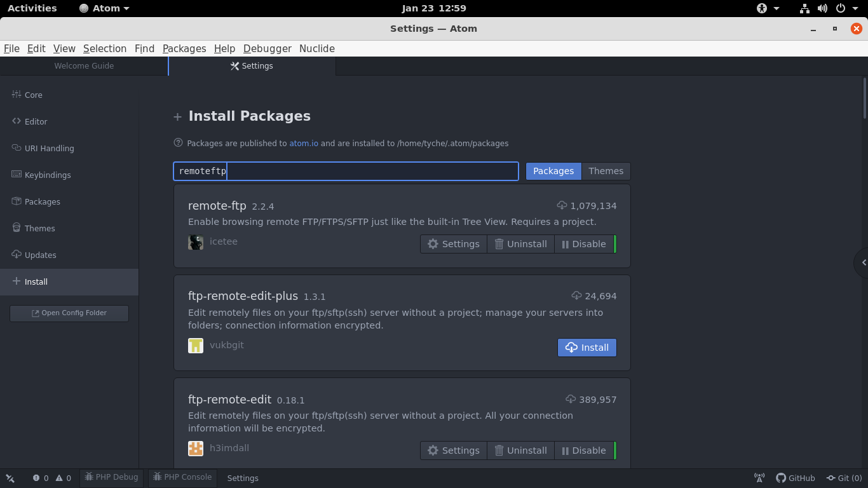
Task: Click the h3imdall author avatar
Action: click(196, 449)
